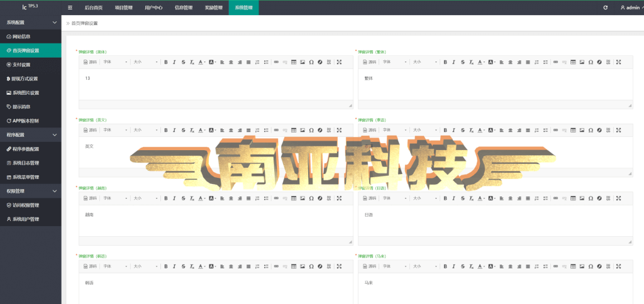Image resolution: width=644 pixels, height=304 pixels.
Task: Open text color dropdown in 繁体 editor
Action: tap(481, 62)
